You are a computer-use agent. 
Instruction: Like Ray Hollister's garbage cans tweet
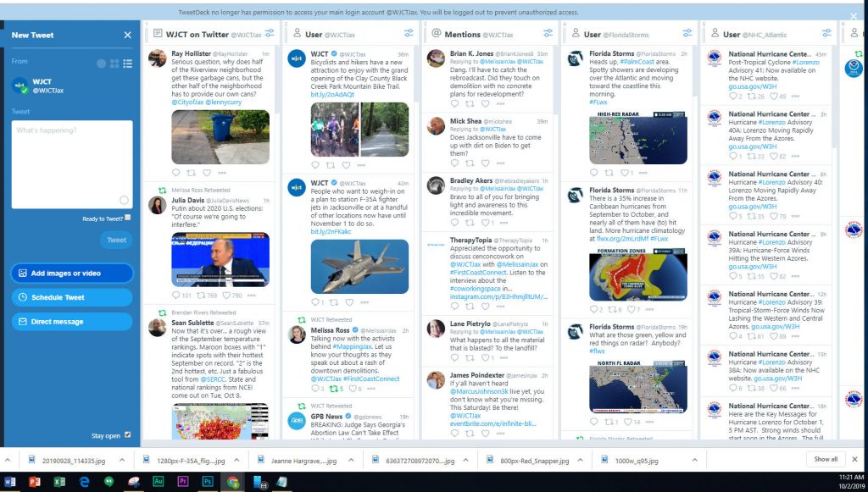(x=192, y=172)
